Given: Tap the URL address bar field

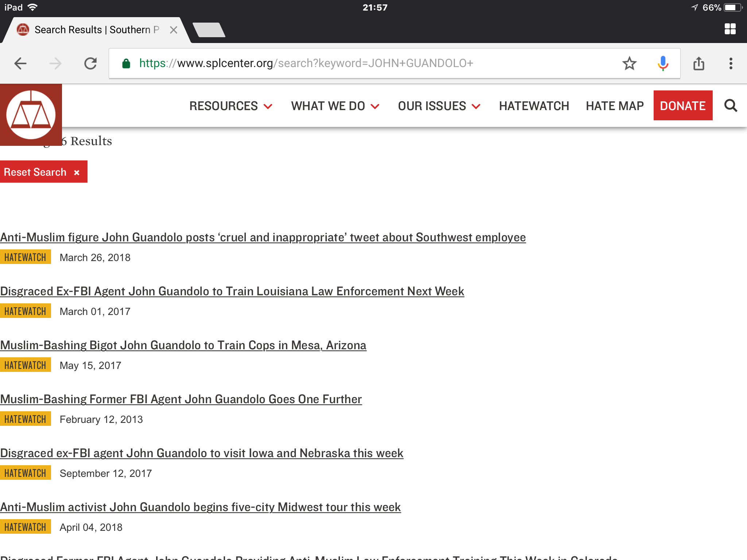Looking at the screenshot, I should tap(365, 63).
